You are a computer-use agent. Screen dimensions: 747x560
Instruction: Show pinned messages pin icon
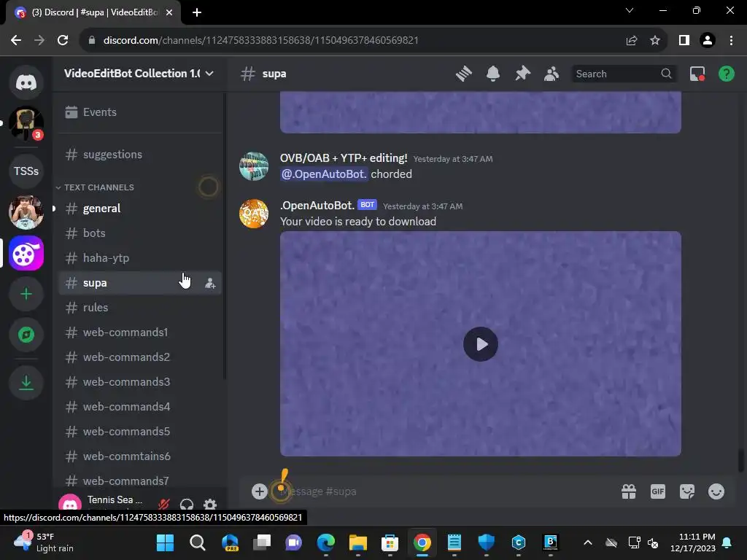[522, 74]
